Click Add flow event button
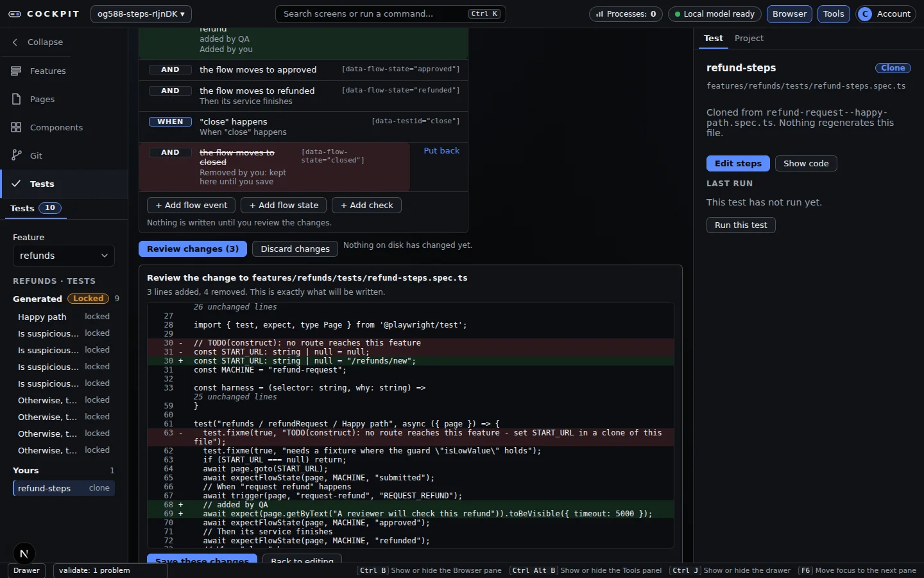This screenshot has height=578, width=924. 191,205
